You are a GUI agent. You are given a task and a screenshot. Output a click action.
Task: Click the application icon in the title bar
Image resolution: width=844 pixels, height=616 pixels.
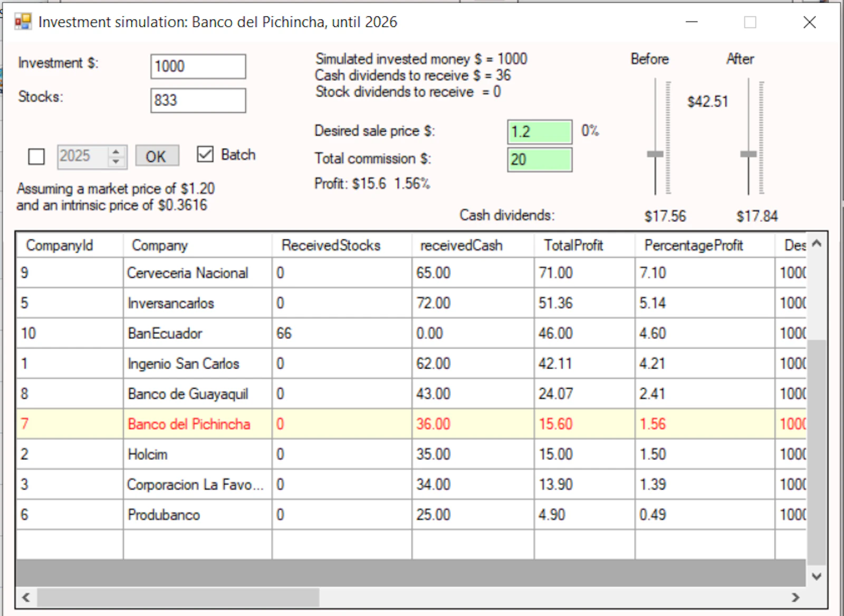point(23,22)
